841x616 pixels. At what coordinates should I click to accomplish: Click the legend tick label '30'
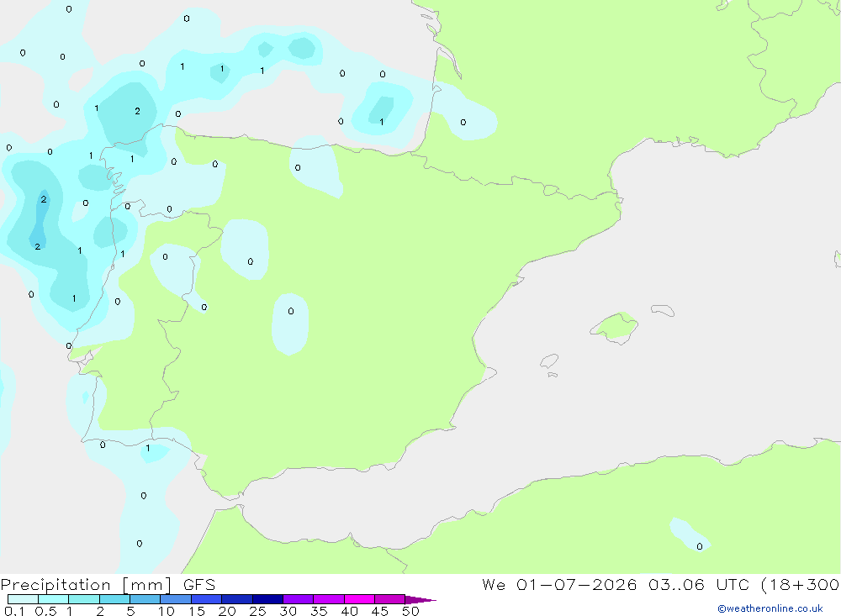click(288, 611)
